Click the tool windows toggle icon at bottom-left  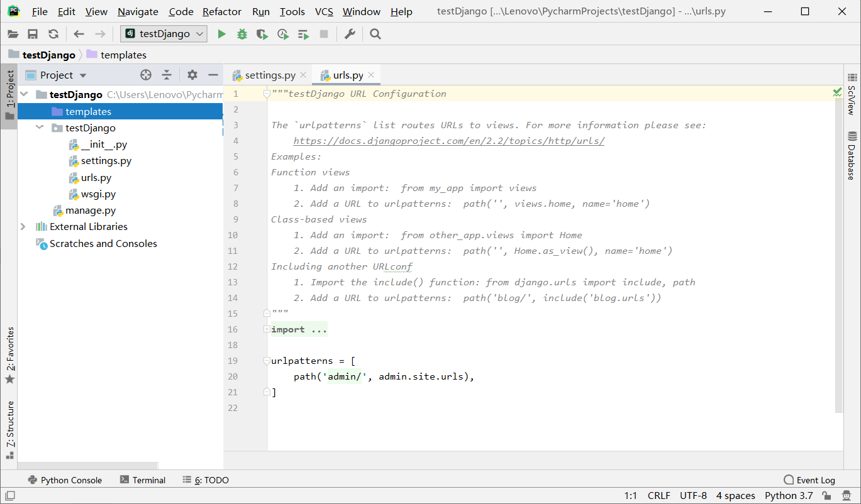pyautogui.click(x=9, y=496)
